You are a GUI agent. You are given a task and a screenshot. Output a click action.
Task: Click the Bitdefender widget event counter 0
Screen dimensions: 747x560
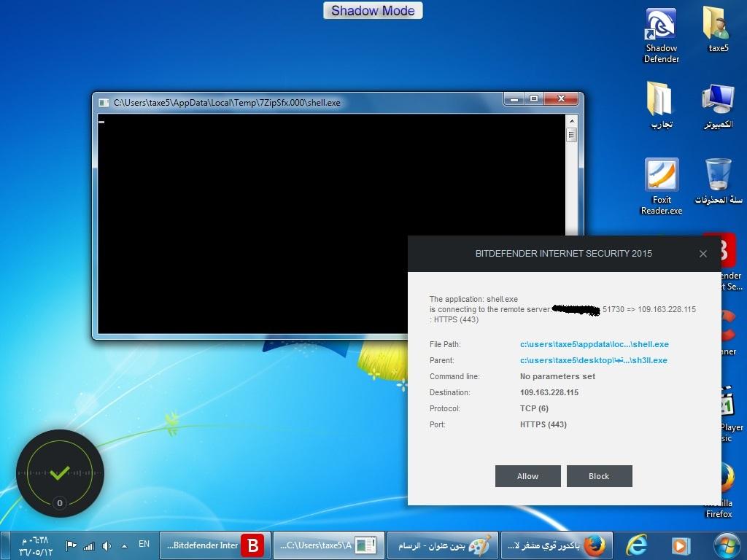(60, 503)
